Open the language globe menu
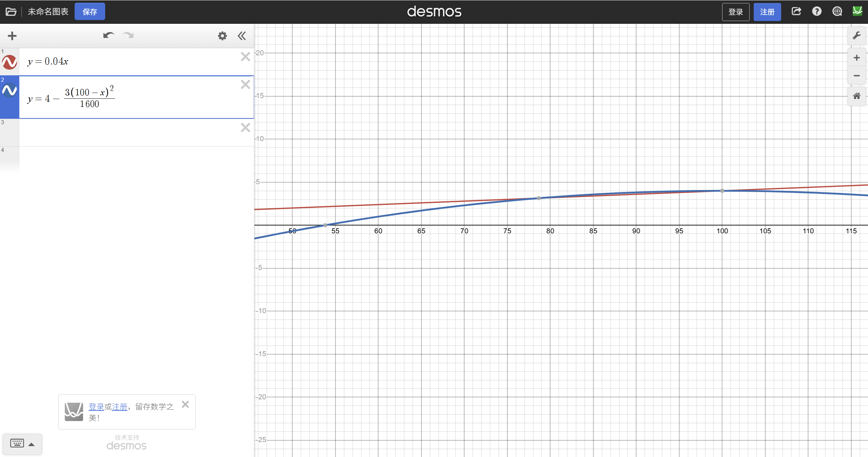 pyautogui.click(x=837, y=12)
